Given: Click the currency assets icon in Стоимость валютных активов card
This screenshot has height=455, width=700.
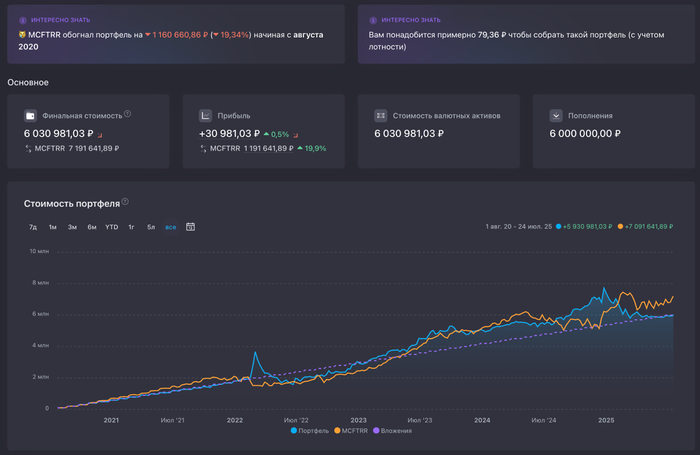Looking at the screenshot, I should click(381, 115).
